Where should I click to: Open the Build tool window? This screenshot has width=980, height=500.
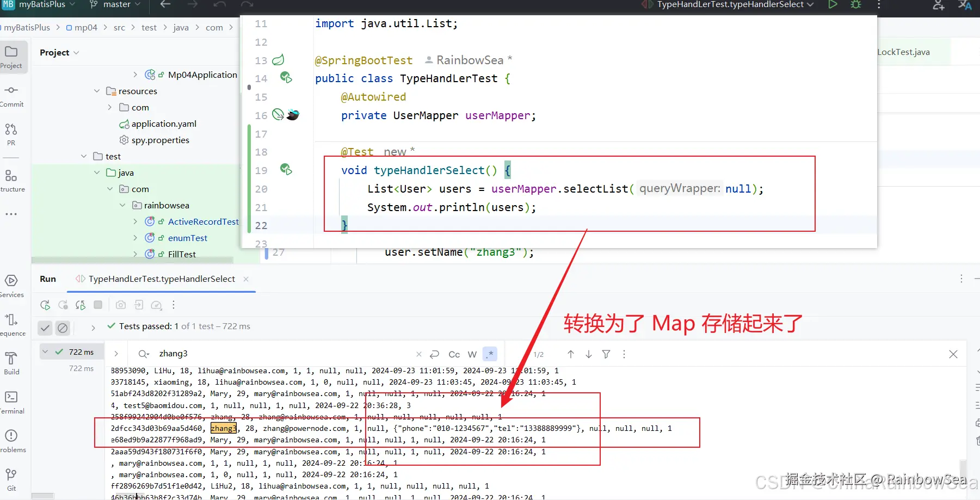pyautogui.click(x=11, y=363)
